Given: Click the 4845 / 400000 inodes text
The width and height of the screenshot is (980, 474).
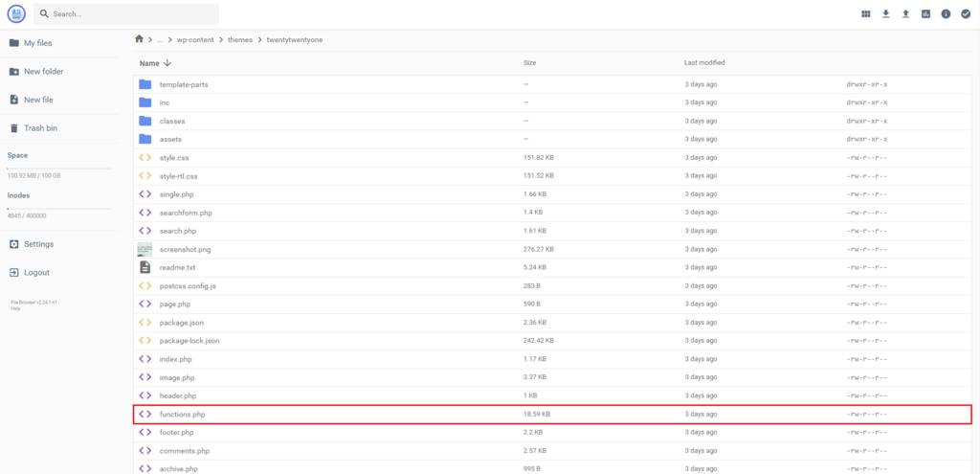Looking at the screenshot, I should pyautogui.click(x=26, y=215).
